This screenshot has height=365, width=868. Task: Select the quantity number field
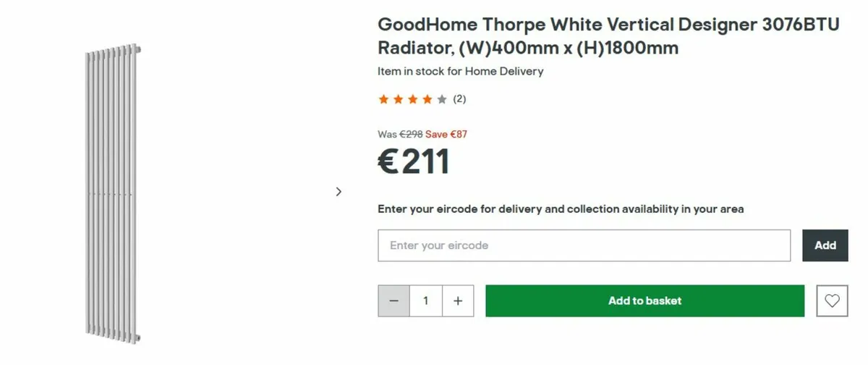coord(426,301)
